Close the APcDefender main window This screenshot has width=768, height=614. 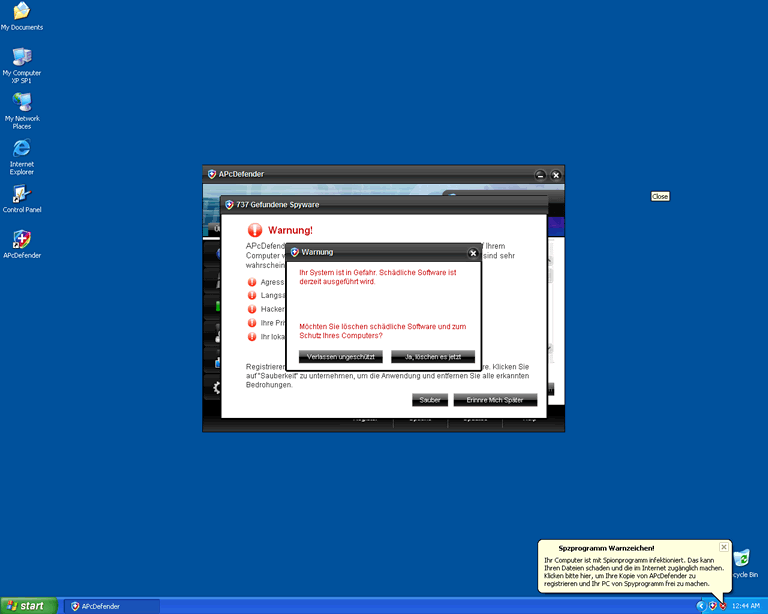(x=556, y=175)
